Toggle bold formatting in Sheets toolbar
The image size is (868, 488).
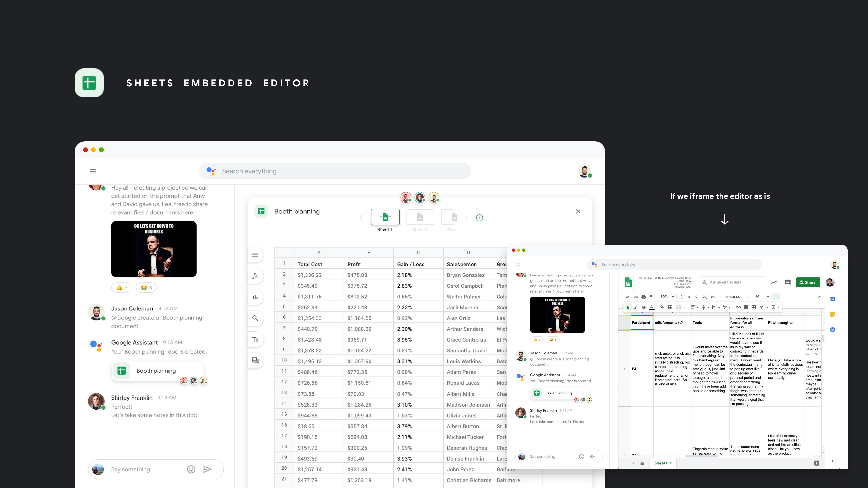pyautogui.click(x=628, y=307)
